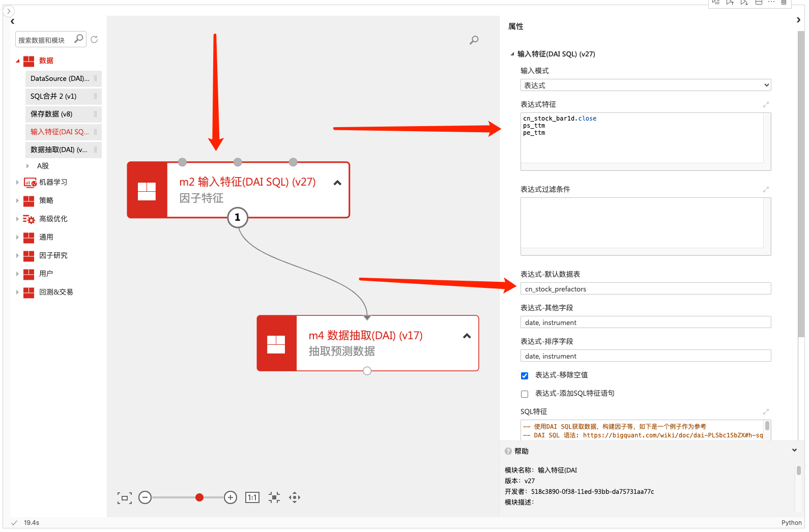Collapse the m2 输入特征 node chevron
This screenshot has width=809, height=532.
(337, 183)
